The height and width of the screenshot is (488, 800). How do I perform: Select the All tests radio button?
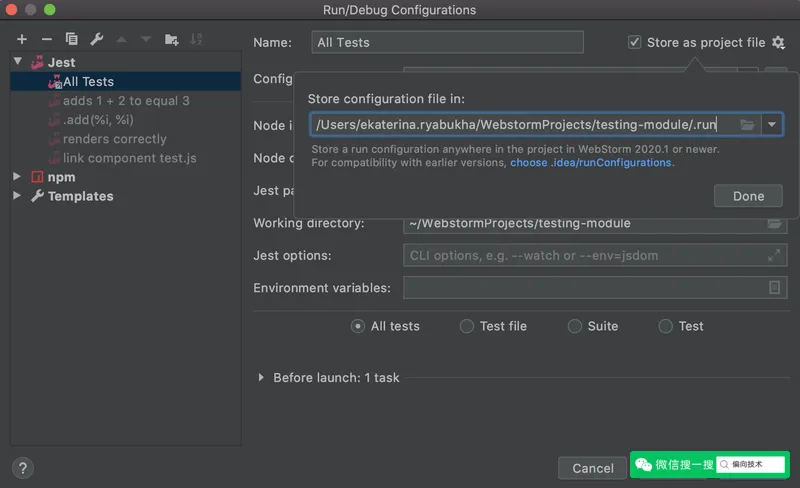click(x=358, y=326)
